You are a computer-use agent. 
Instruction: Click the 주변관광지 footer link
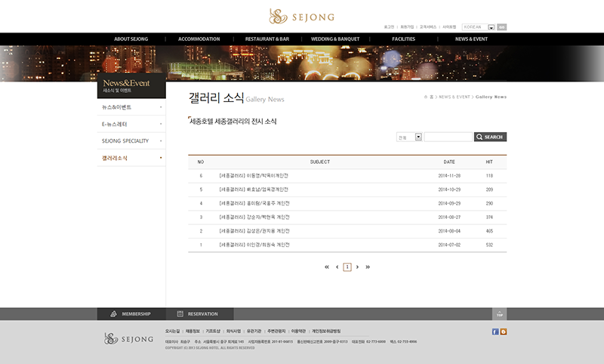tap(276, 332)
